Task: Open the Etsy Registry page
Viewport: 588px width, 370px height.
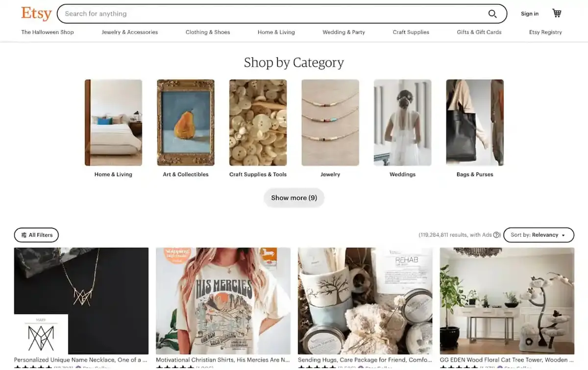Action: point(545,32)
